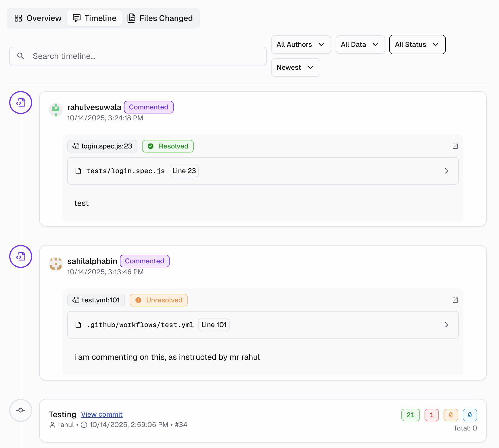Open external link icon for login.spec.js comment
The width and height of the screenshot is (499, 448).
pyautogui.click(x=455, y=146)
